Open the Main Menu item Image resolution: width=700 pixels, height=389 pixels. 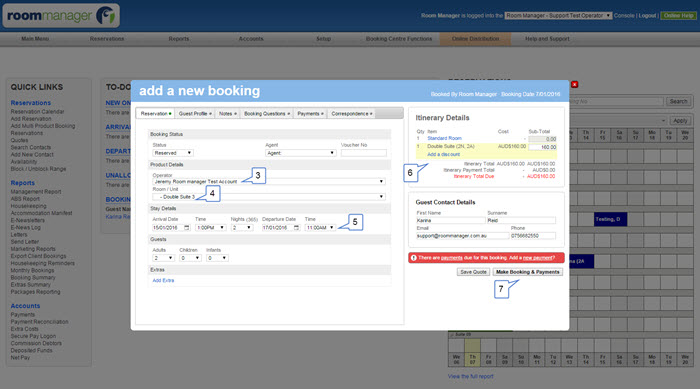click(35, 39)
